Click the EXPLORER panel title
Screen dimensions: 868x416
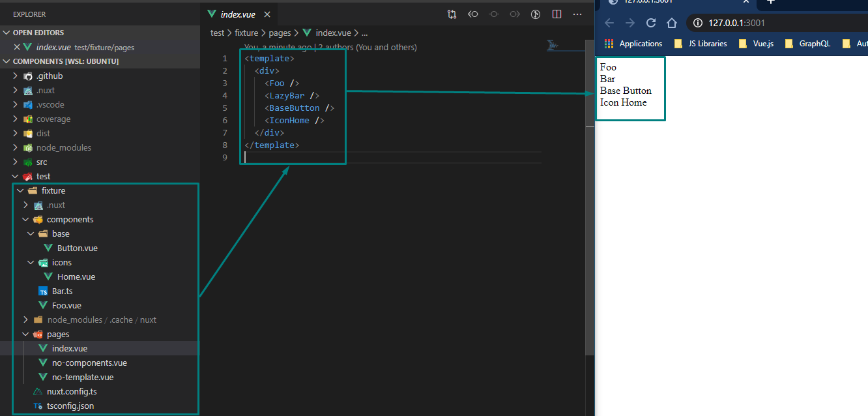pos(29,14)
